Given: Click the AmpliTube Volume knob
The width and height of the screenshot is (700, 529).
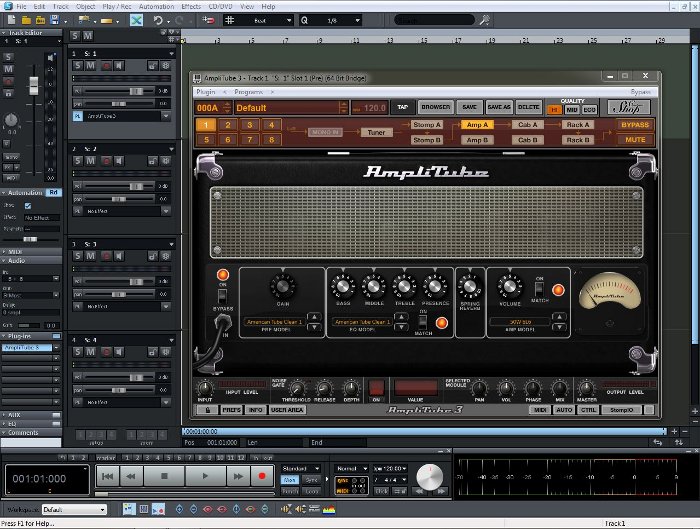Looking at the screenshot, I should pos(509,286).
